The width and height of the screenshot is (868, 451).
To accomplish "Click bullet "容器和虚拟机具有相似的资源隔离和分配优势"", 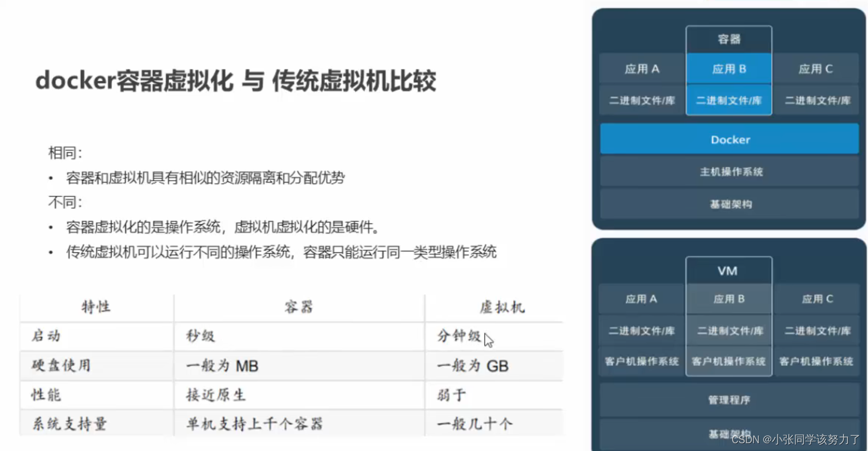I will 205,178.
